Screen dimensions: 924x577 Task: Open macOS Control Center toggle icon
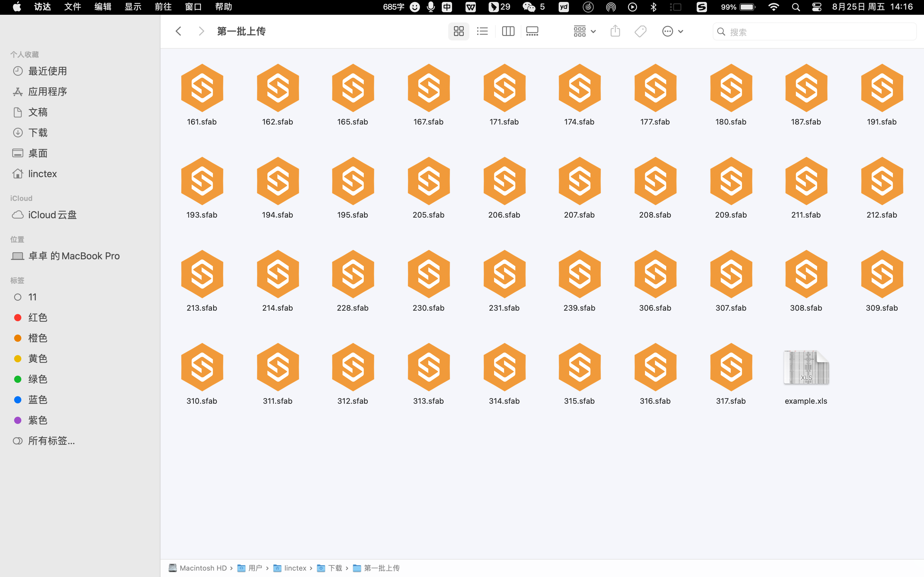tap(816, 7)
